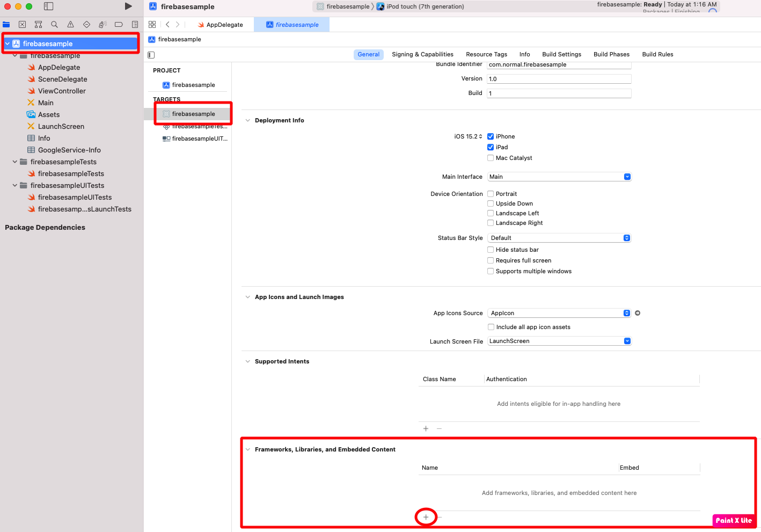Remove a supported intent with minus
Image resolution: width=761 pixels, height=532 pixels.
click(x=439, y=428)
